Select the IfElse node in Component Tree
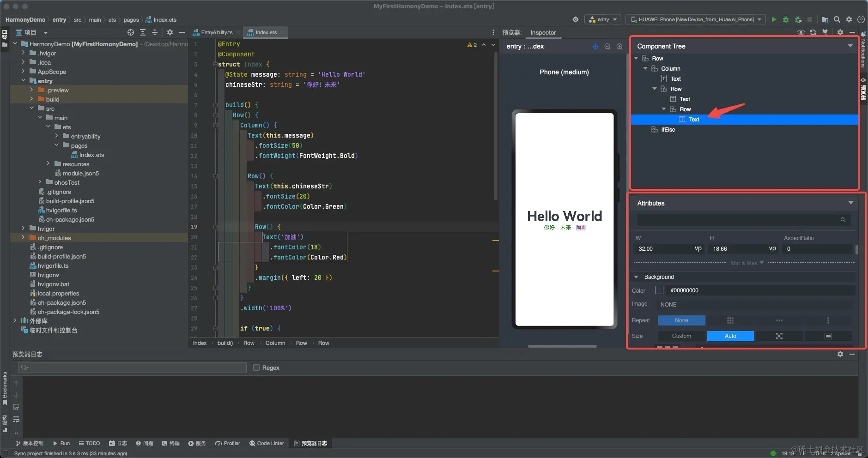The image size is (868, 458). point(668,130)
